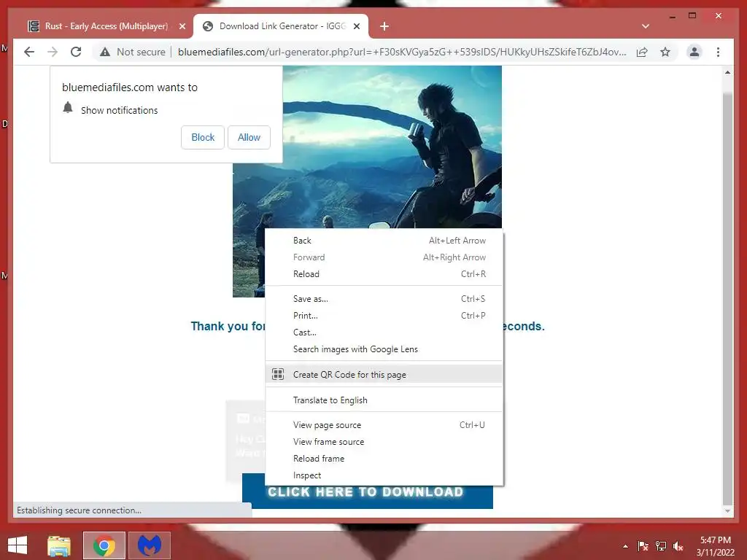Choose Back in the context menu
Image resolution: width=747 pixels, height=560 pixels.
(x=384, y=241)
